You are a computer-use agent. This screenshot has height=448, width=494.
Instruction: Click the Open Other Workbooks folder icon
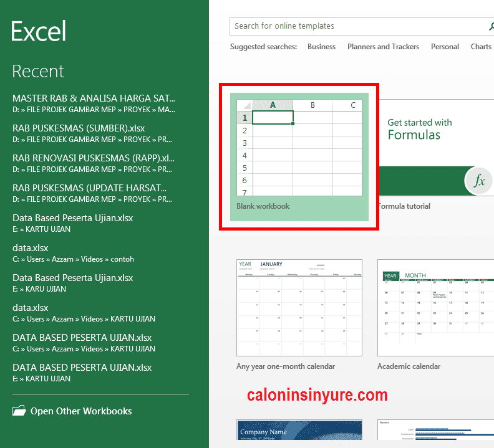[x=19, y=411]
